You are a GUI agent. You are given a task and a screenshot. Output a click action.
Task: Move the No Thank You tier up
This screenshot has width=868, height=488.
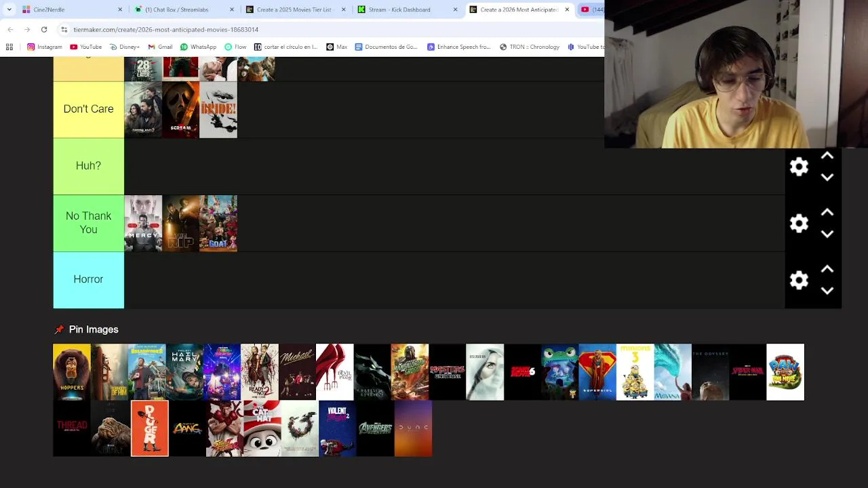pos(827,213)
